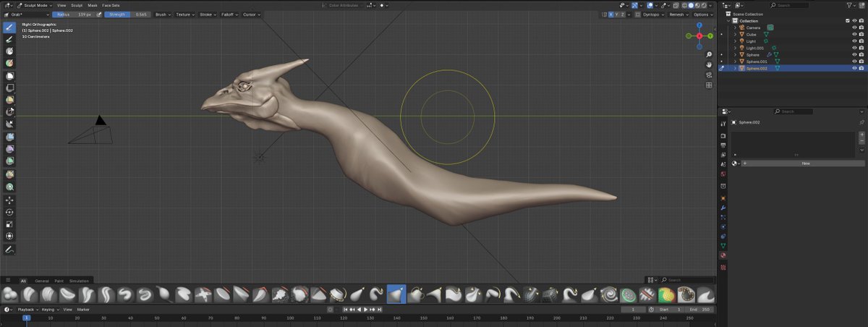Choose Rotate tool in left toolbar
Screen dimensions: 868x327
pyautogui.click(x=9, y=212)
